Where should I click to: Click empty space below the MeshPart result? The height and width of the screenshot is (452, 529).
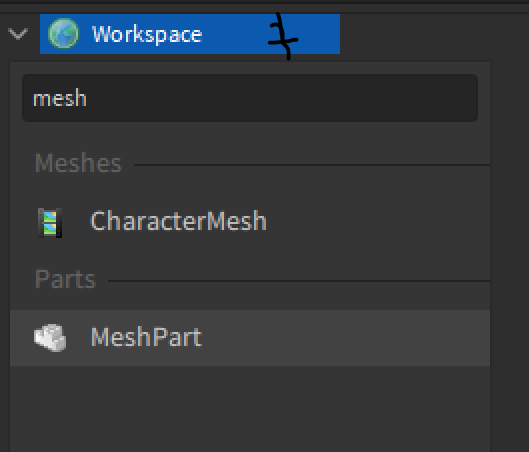coord(250,409)
